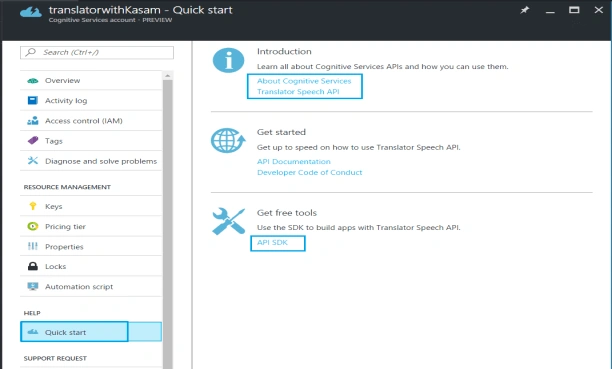
Task: Select the Keys menu item
Action: point(91,206)
